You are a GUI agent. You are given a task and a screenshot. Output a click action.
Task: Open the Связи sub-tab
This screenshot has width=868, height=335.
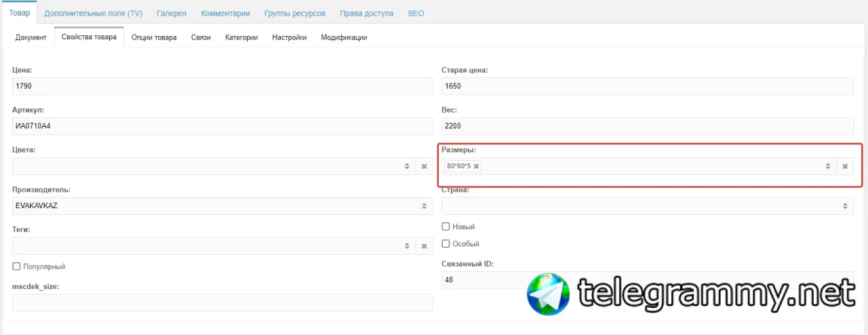201,37
